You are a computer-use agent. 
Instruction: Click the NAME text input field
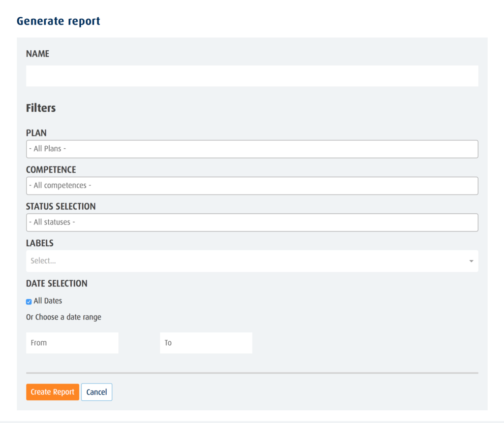(252, 76)
